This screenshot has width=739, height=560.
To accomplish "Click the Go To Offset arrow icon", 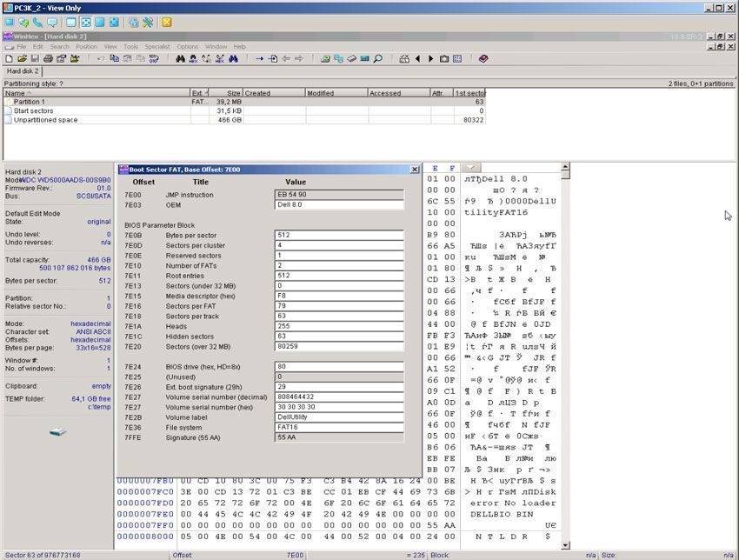I will (259, 59).
